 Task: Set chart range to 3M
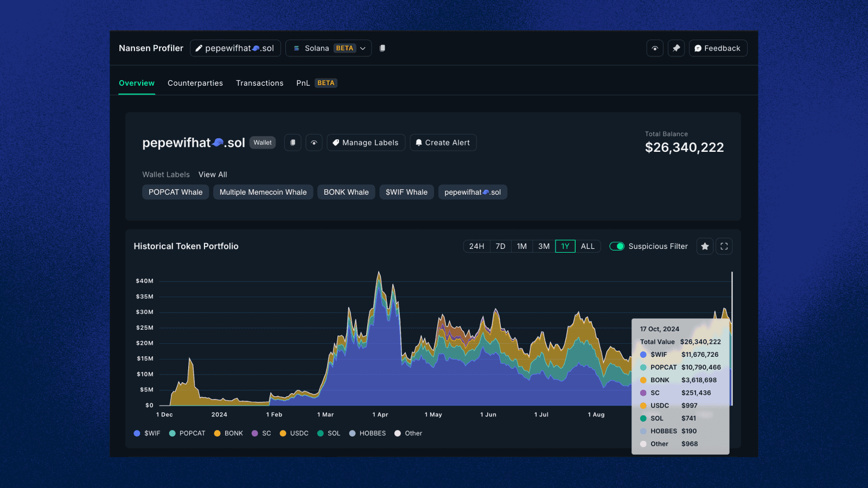click(x=544, y=246)
